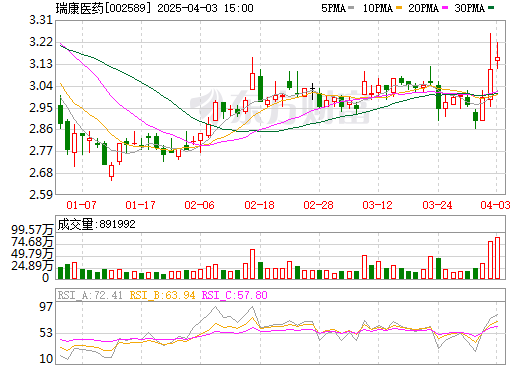Screen dimensions: 520x365
Task: Click the RSI_C:57.80 indicator label
Action: 235,295
